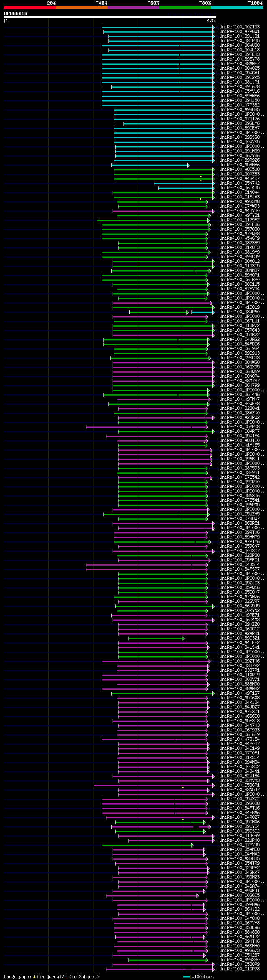
Task: Open hit UniRef100_Q6AUD8
Action: 239,46
